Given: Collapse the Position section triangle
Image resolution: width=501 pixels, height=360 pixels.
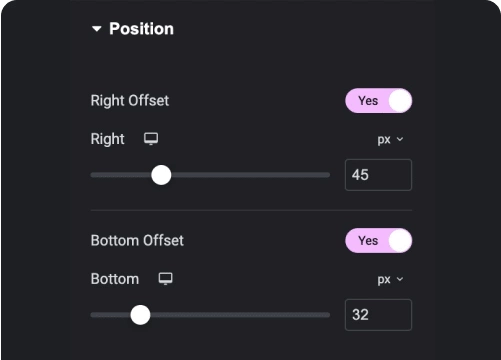Looking at the screenshot, I should (x=97, y=29).
